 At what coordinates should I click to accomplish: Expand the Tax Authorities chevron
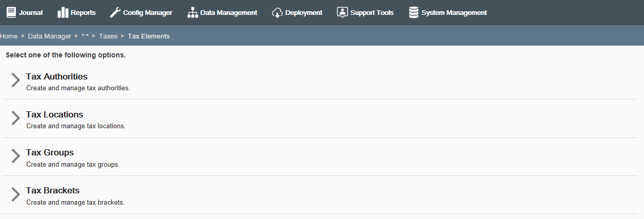15,80
